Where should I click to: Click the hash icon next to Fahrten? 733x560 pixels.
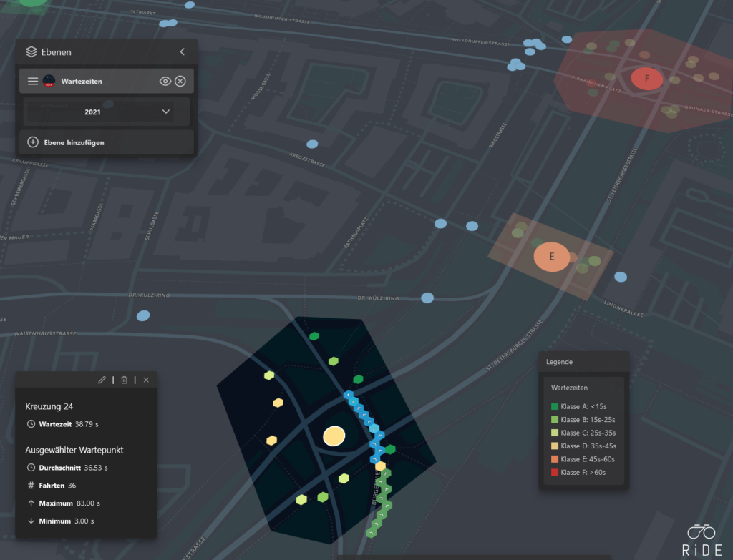tap(31, 486)
